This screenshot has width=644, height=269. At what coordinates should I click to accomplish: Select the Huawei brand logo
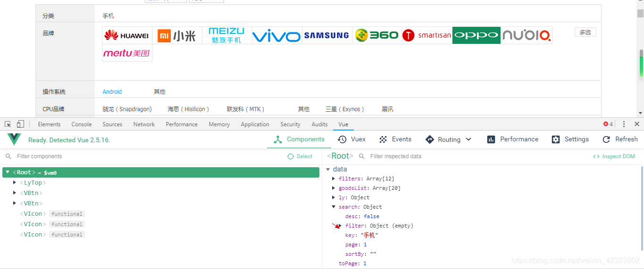point(127,35)
